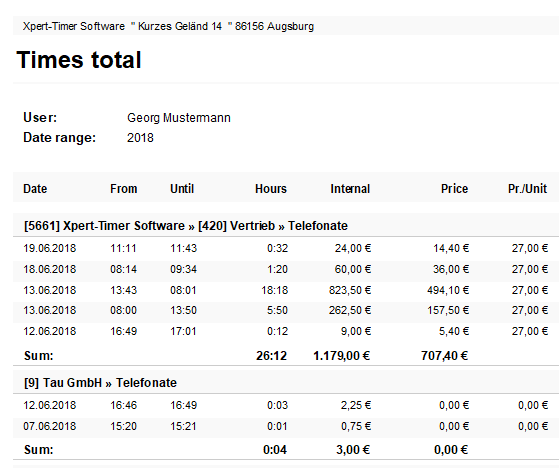Click the internal amount '0,75 €'
559x468 pixels.
coord(356,426)
